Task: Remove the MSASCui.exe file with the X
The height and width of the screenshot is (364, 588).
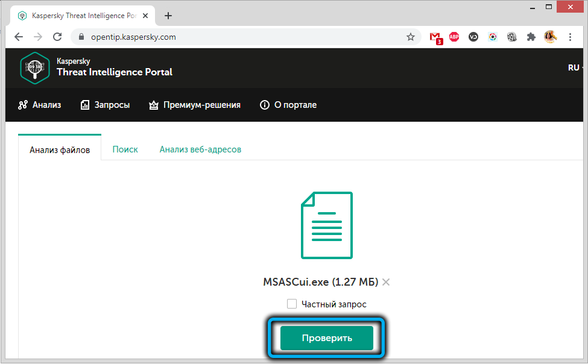Action: coord(386,282)
